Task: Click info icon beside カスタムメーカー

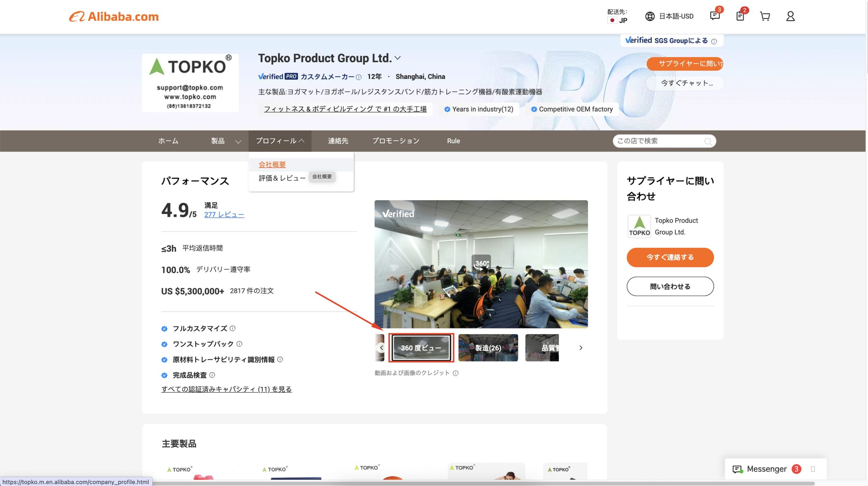Action: click(x=359, y=77)
